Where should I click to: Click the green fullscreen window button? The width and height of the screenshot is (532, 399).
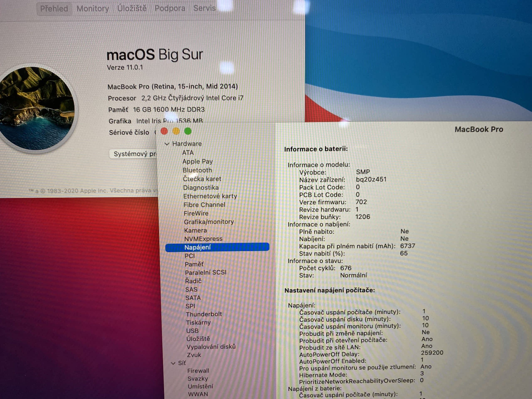click(188, 131)
